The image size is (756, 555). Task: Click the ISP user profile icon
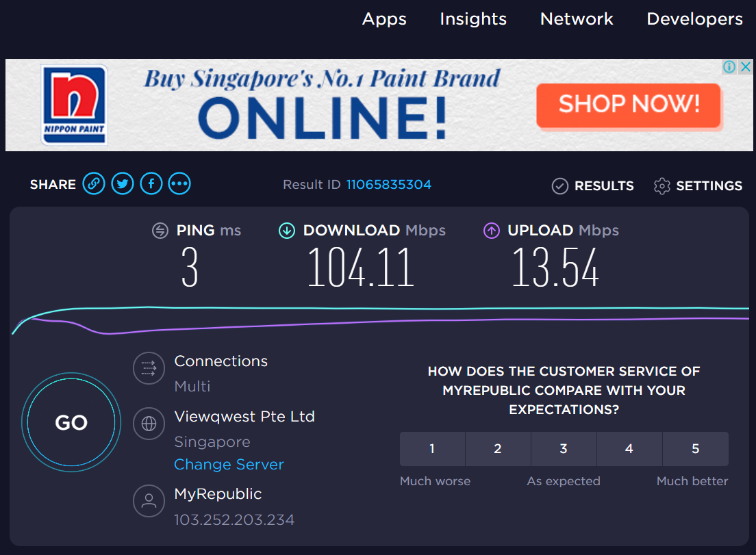[149, 501]
